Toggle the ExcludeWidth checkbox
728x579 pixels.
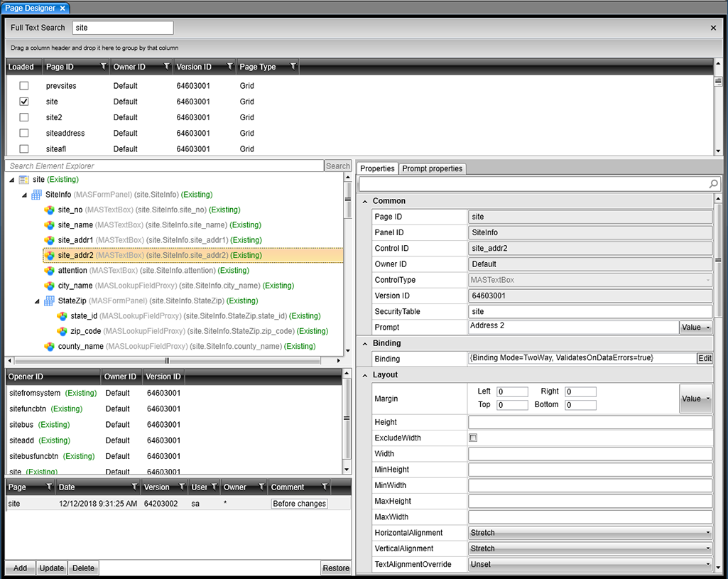pyautogui.click(x=473, y=438)
